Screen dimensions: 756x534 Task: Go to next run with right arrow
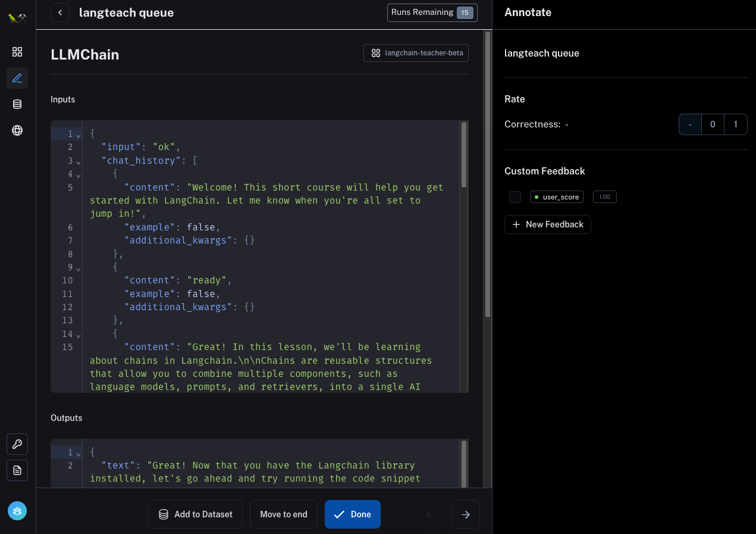tap(466, 514)
